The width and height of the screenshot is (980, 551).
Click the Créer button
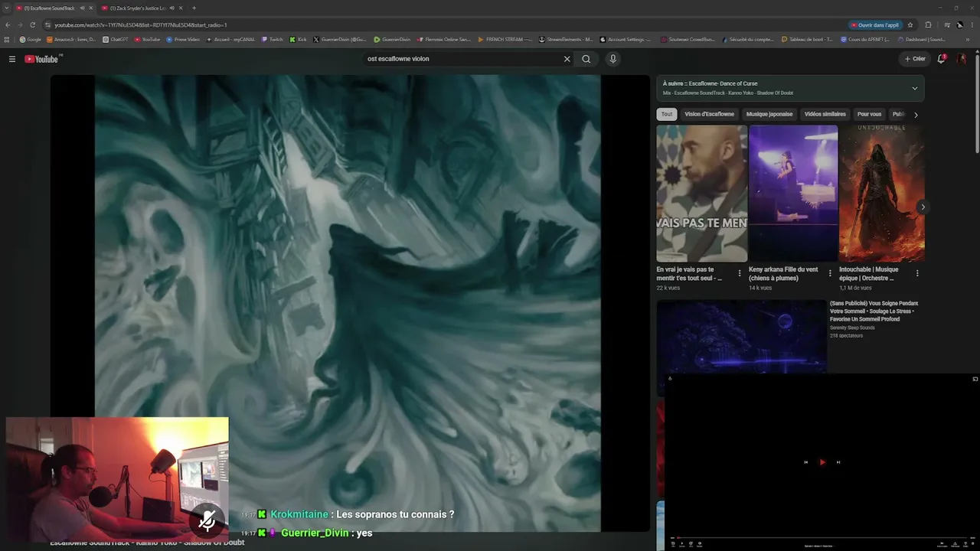coord(915,59)
